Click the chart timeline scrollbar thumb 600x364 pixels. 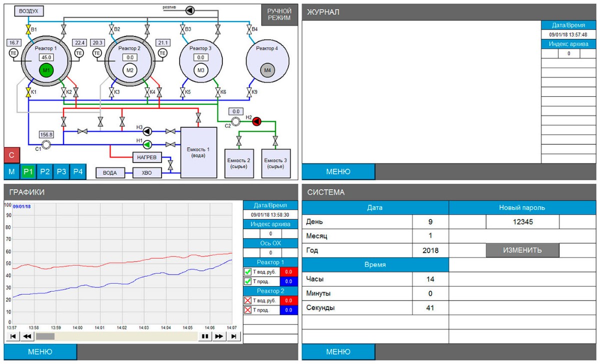coord(45,337)
